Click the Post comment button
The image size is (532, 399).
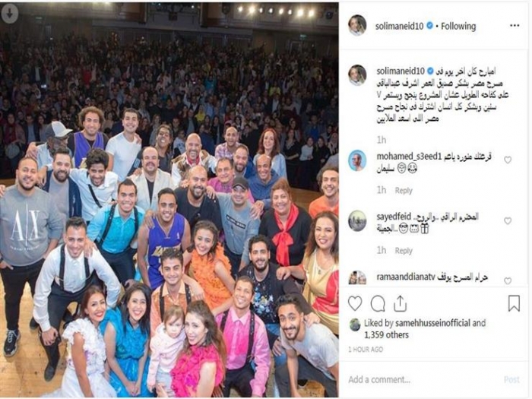point(511,380)
